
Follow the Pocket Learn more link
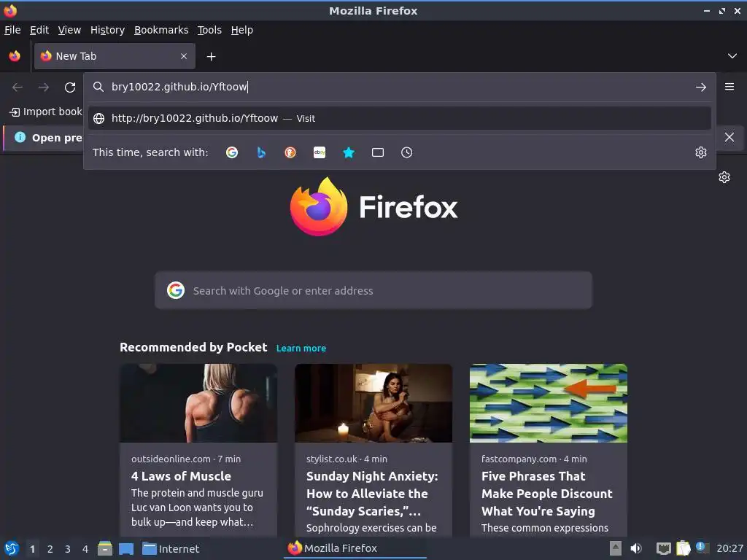coord(301,348)
